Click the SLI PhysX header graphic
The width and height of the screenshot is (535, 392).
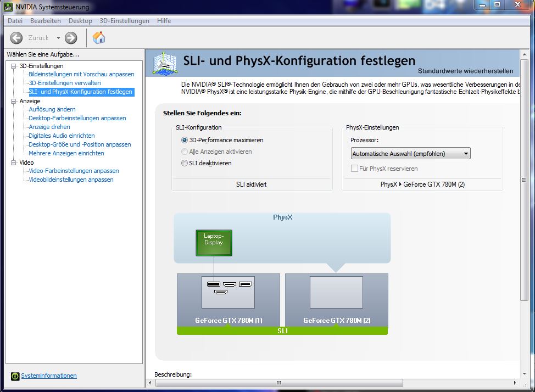(165, 63)
